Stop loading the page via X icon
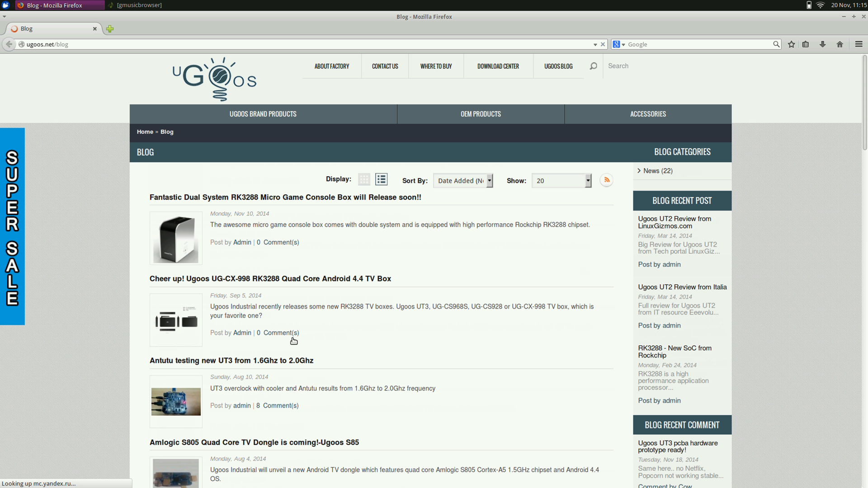This screenshot has height=488, width=868. [603, 44]
